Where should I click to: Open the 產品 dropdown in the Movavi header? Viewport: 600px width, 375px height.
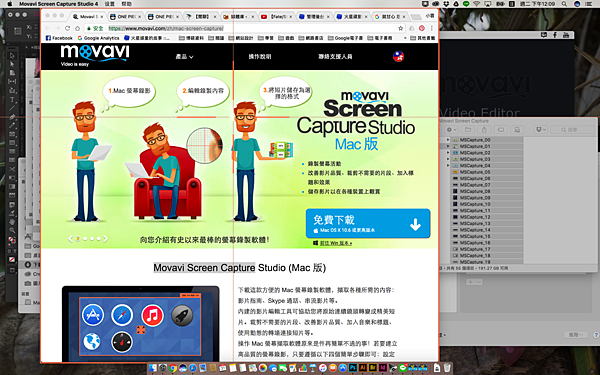coord(184,57)
